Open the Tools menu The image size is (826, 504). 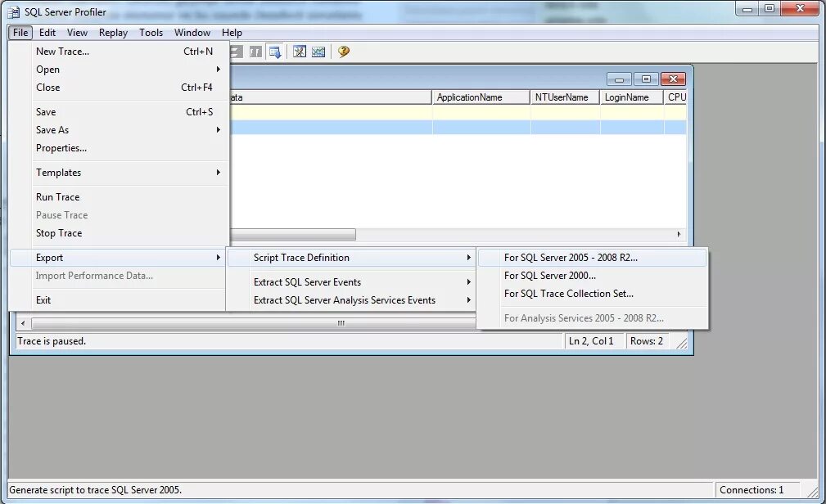tap(151, 33)
